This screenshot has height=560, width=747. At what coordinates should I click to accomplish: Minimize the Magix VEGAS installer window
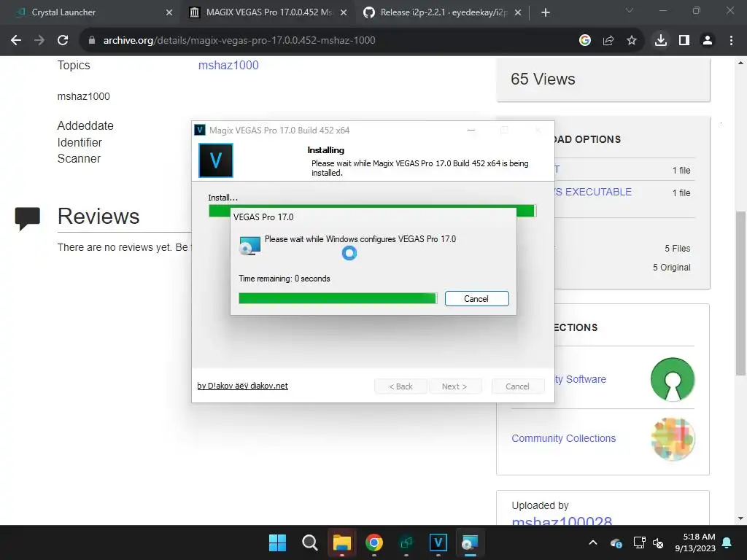tap(471, 130)
